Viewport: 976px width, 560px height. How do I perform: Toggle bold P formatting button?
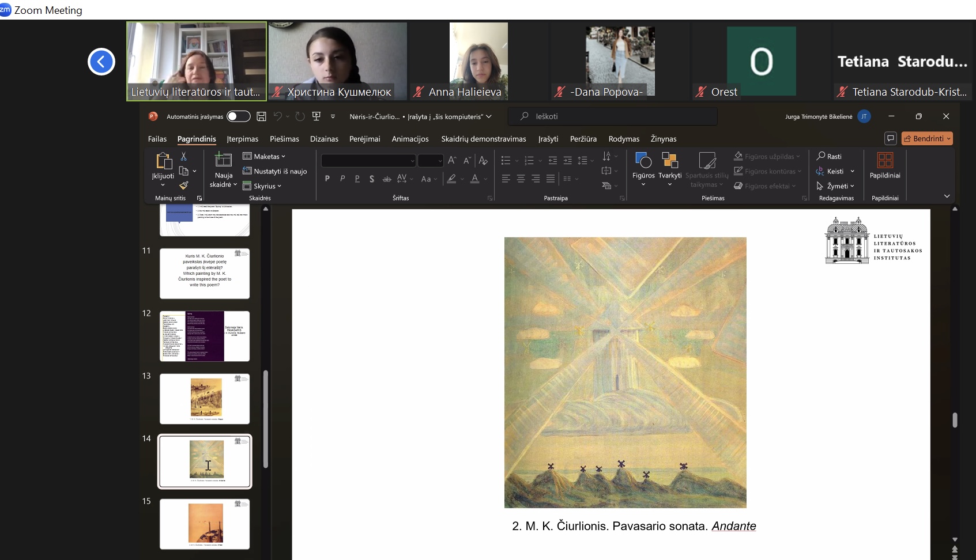(327, 179)
